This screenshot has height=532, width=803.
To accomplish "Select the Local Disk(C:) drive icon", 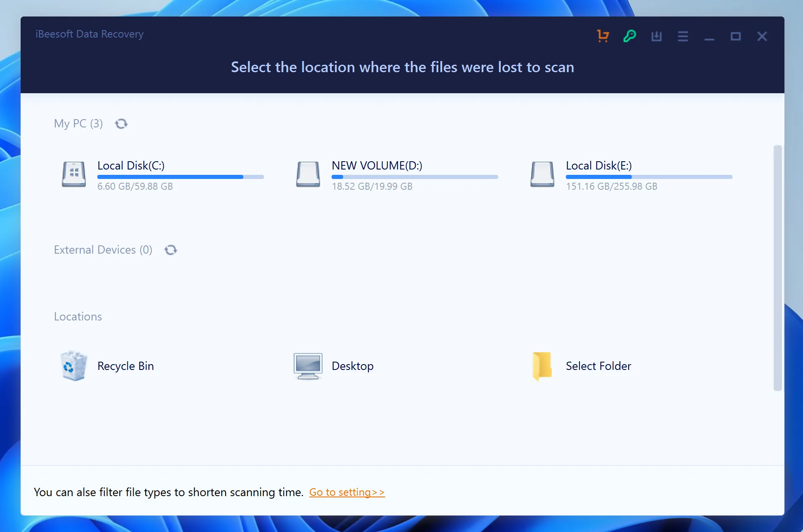I will [74, 174].
